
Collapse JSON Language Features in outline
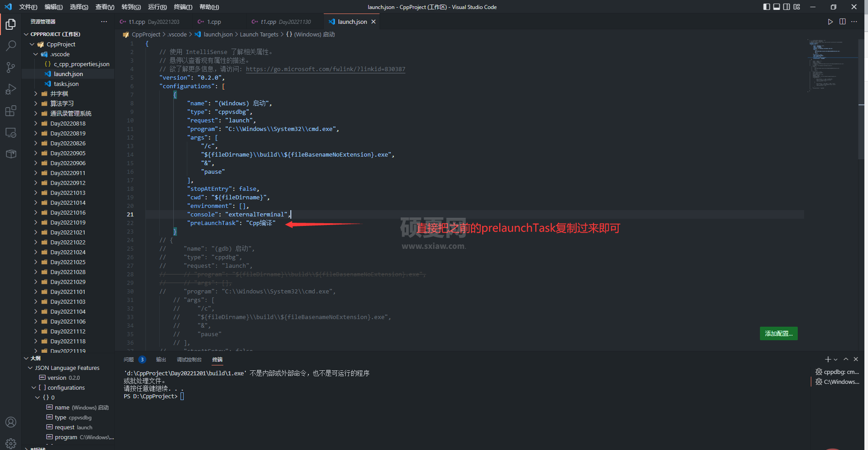click(x=30, y=368)
